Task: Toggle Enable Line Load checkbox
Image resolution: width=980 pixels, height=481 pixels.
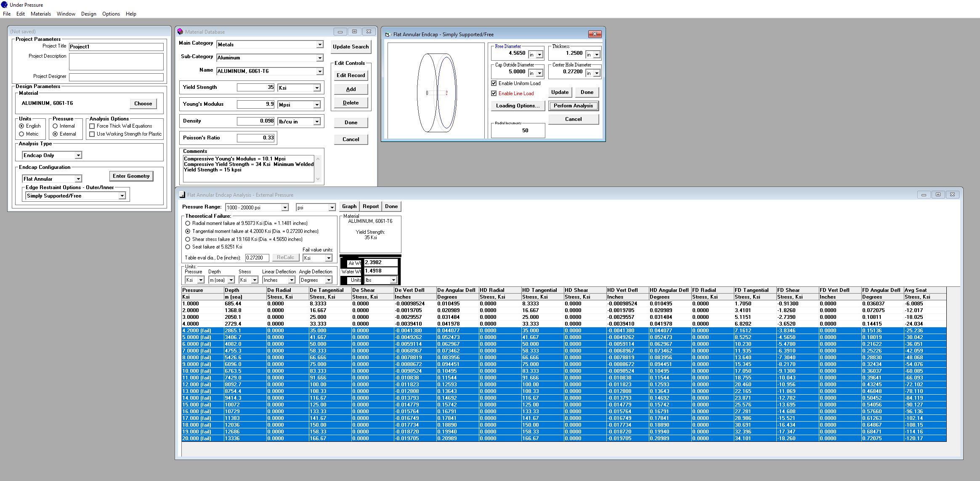Action: pyautogui.click(x=494, y=94)
